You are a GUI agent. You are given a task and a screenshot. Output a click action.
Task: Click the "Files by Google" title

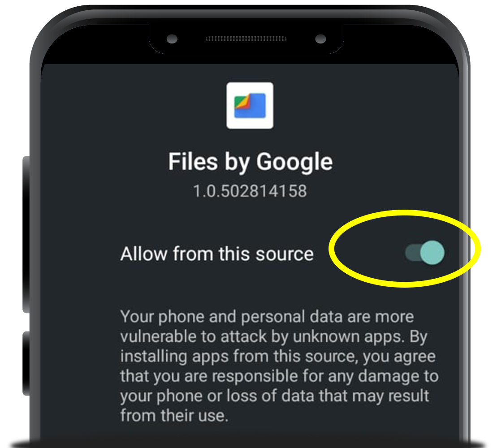250,162
